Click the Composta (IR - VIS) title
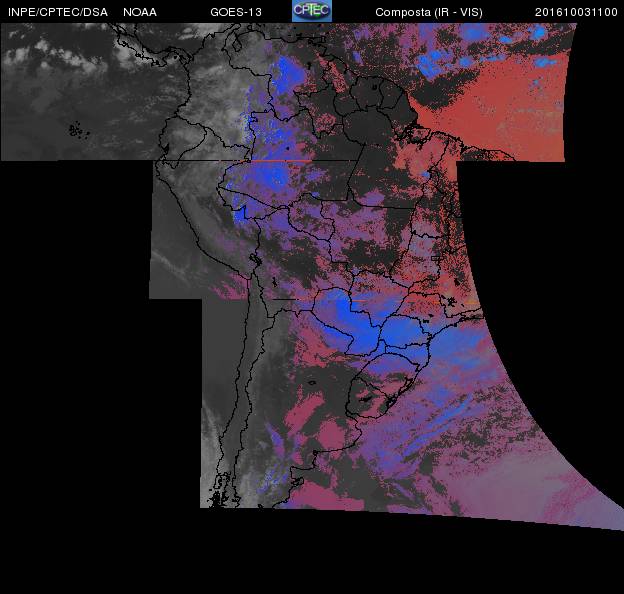624x594 pixels. (x=426, y=12)
